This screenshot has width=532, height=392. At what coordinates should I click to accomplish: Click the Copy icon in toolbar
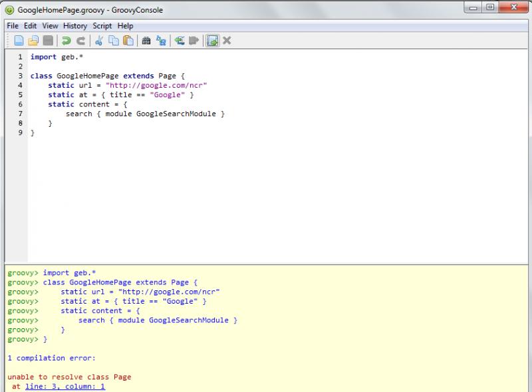point(113,41)
